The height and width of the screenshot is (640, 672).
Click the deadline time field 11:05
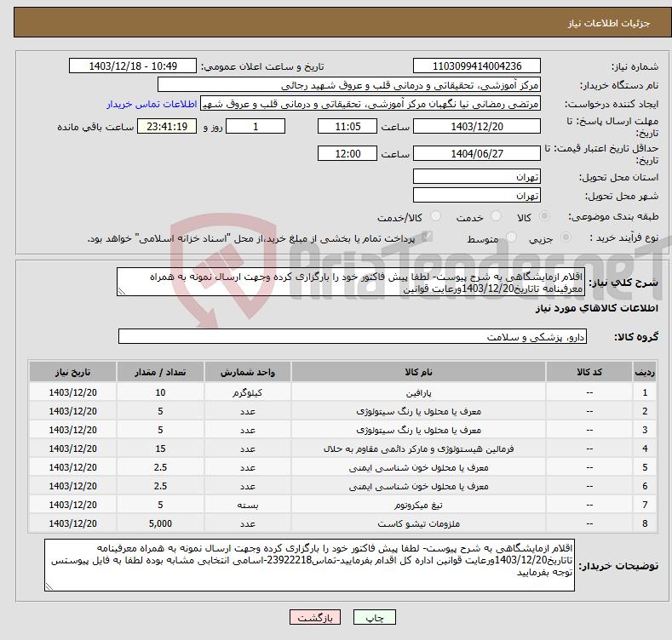[x=347, y=126]
